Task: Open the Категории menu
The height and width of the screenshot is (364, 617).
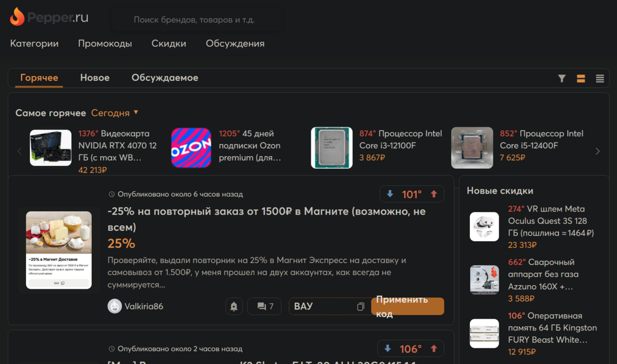Action: (x=34, y=44)
